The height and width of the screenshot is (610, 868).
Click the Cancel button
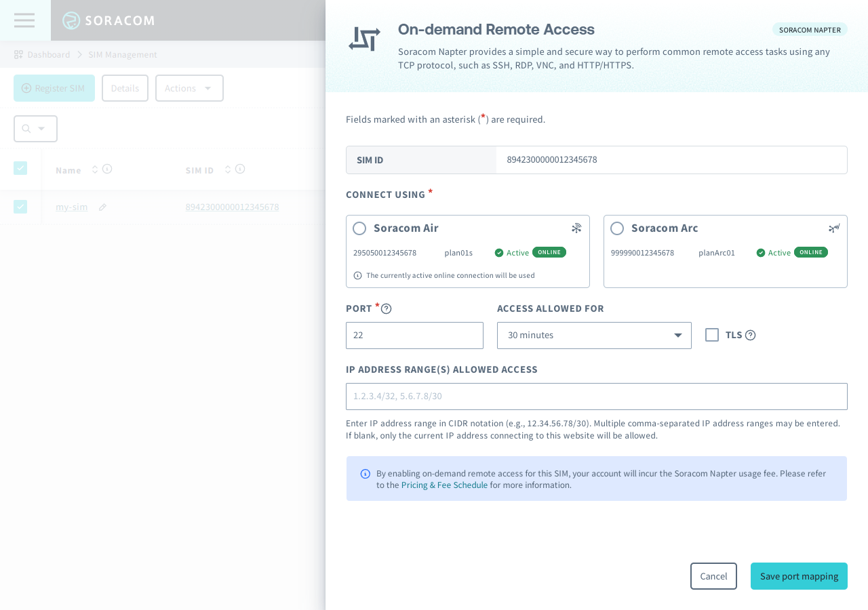(x=713, y=576)
